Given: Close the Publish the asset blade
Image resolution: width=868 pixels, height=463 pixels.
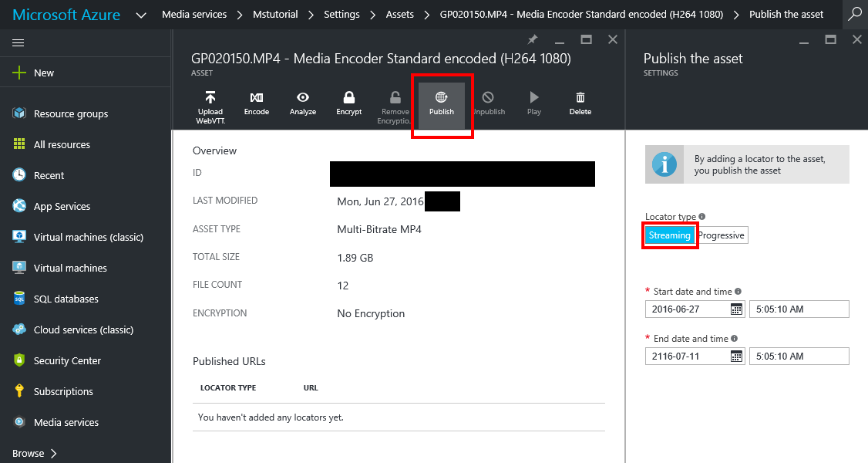Looking at the screenshot, I should [x=857, y=39].
